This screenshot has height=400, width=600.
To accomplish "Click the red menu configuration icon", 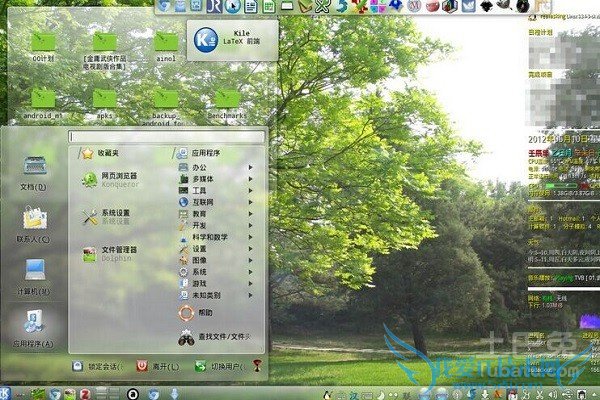I will (x=258, y=366).
